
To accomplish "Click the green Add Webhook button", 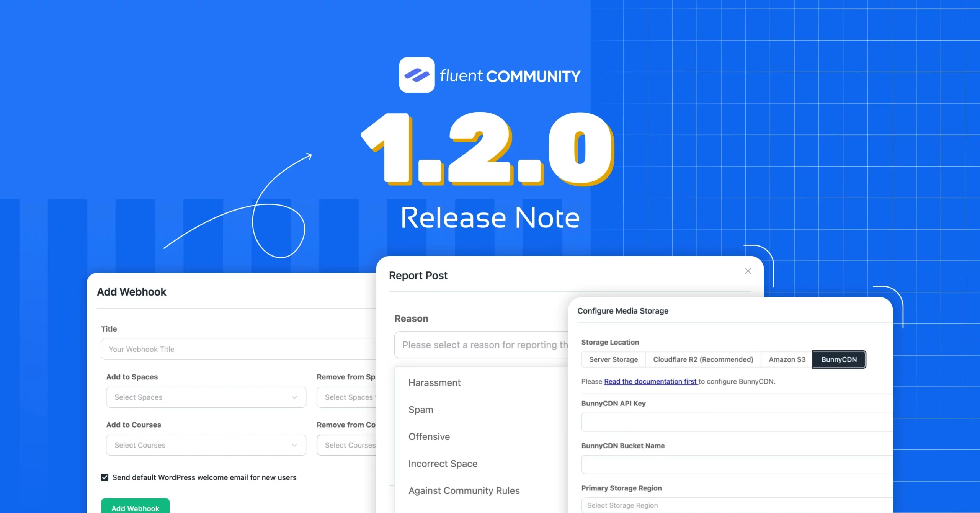I will tap(135, 506).
